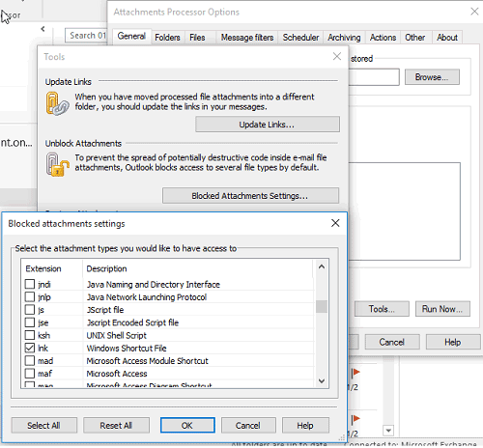The height and width of the screenshot is (448, 483).
Task: Enable the js JScript file checkbox
Action: click(x=30, y=310)
